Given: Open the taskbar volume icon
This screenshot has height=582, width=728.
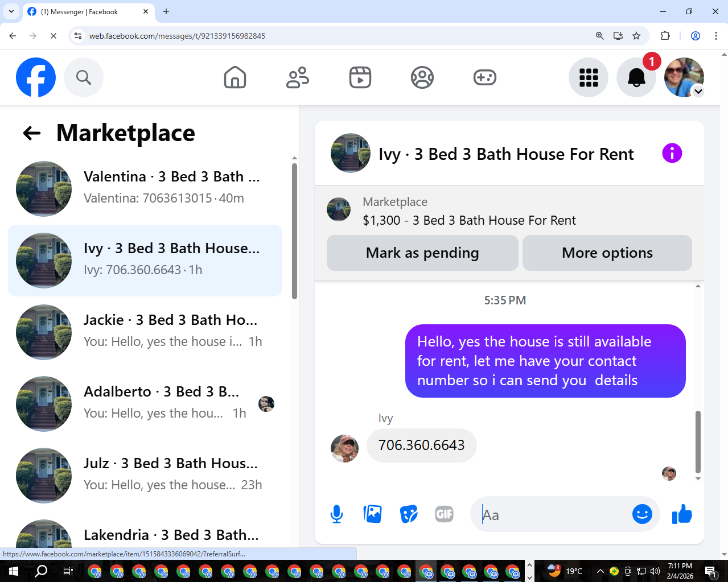Looking at the screenshot, I should (x=655, y=571).
